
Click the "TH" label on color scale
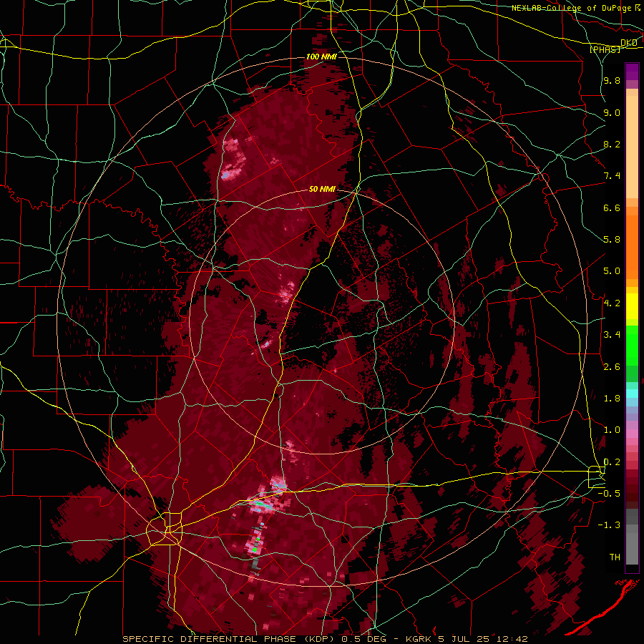(615, 557)
